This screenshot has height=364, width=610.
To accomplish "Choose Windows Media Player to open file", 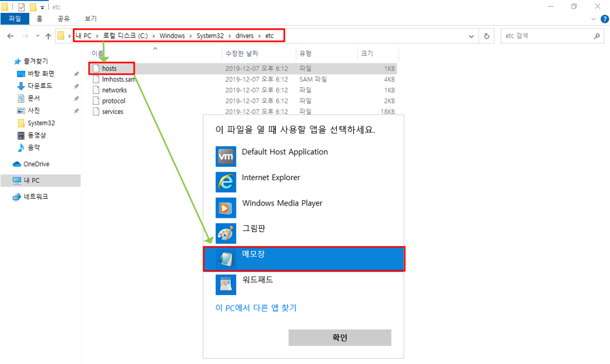I will point(303,208).
